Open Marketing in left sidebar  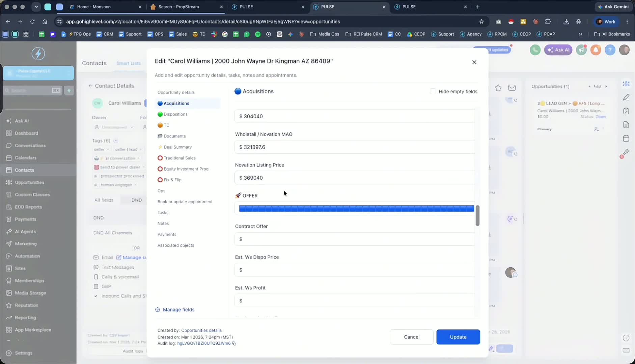(26, 244)
